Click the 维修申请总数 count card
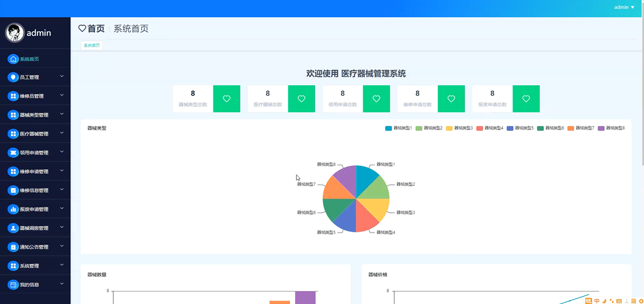This screenshot has width=644, height=304. [431, 99]
